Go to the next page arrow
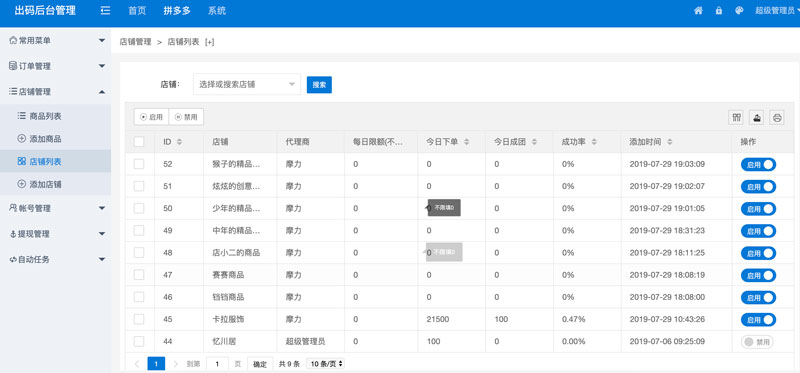Viewport: 800px width, 373px height. (x=176, y=364)
